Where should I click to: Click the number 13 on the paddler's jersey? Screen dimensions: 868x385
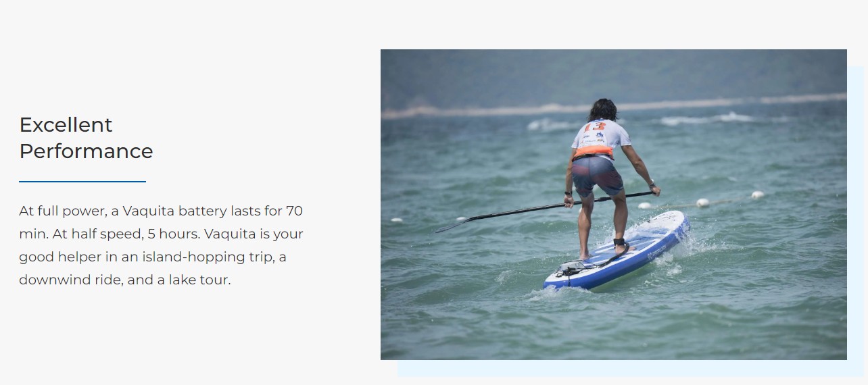click(594, 126)
